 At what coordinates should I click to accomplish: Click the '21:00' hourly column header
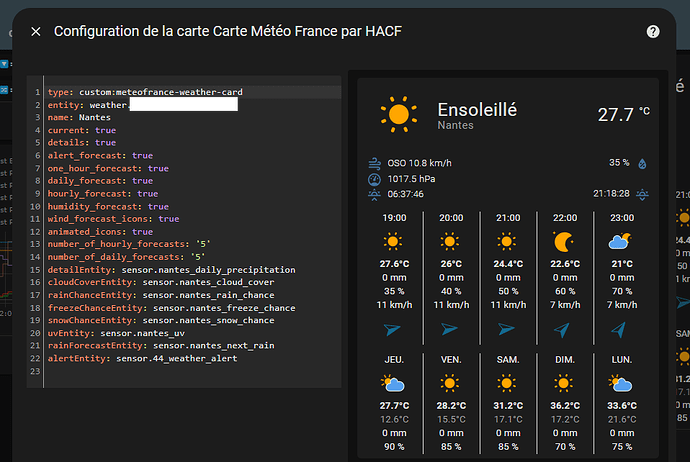coord(508,218)
